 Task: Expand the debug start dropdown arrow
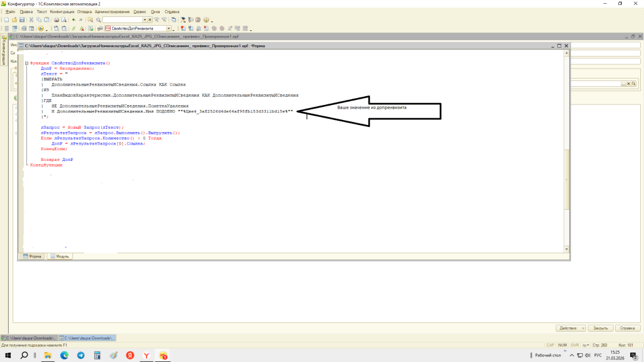(x=47, y=30)
